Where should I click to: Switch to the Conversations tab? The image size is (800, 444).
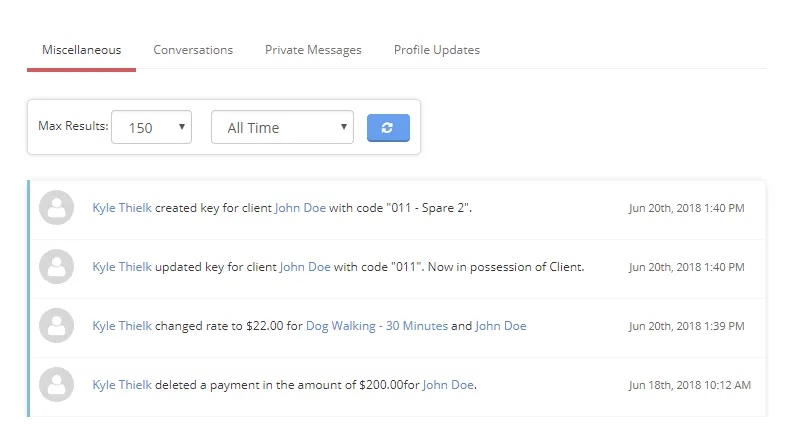pos(193,50)
